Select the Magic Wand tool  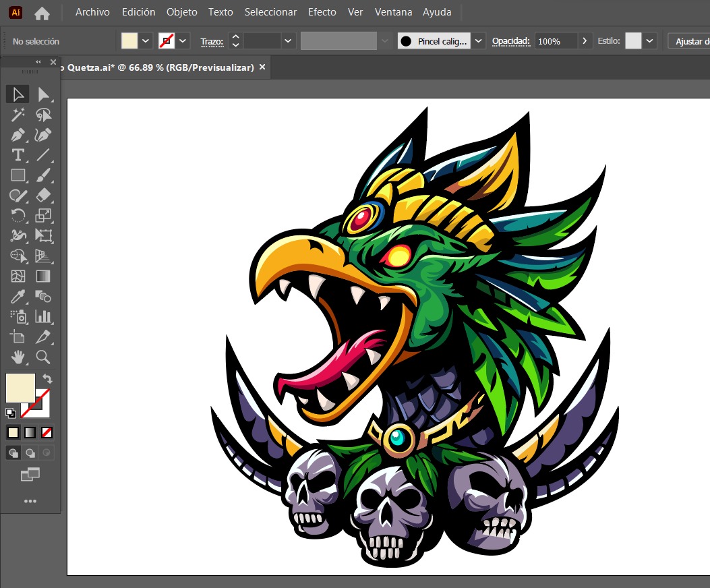[x=19, y=115]
